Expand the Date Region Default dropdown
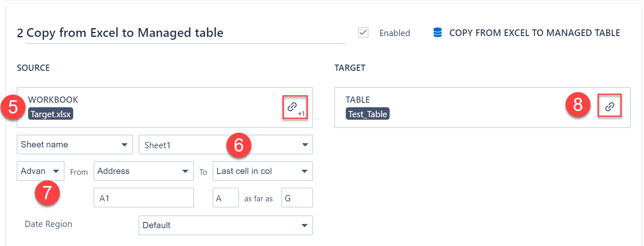 point(225,225)
